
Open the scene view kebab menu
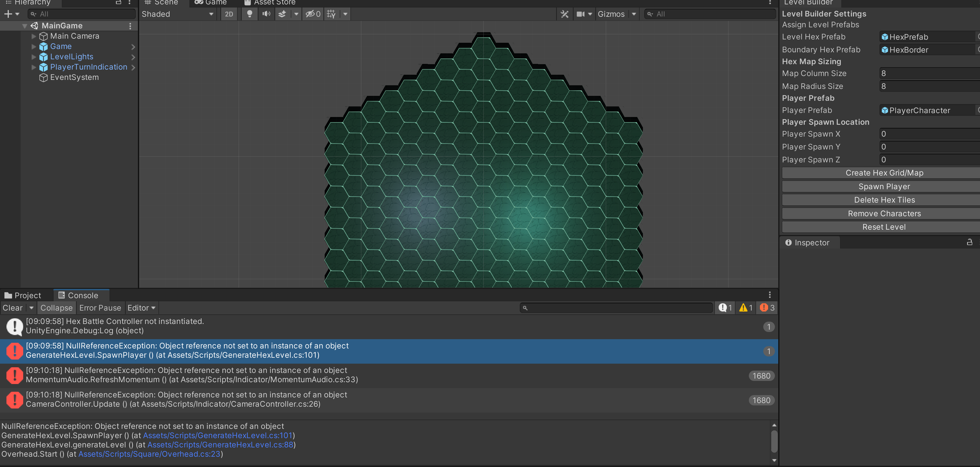pos(770,3)
